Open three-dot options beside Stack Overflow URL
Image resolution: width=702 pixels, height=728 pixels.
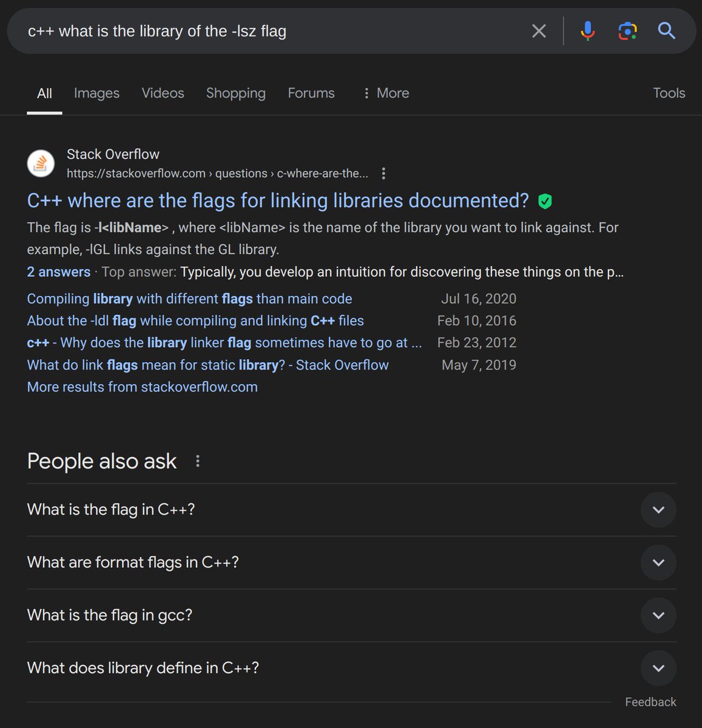[383, 174]
